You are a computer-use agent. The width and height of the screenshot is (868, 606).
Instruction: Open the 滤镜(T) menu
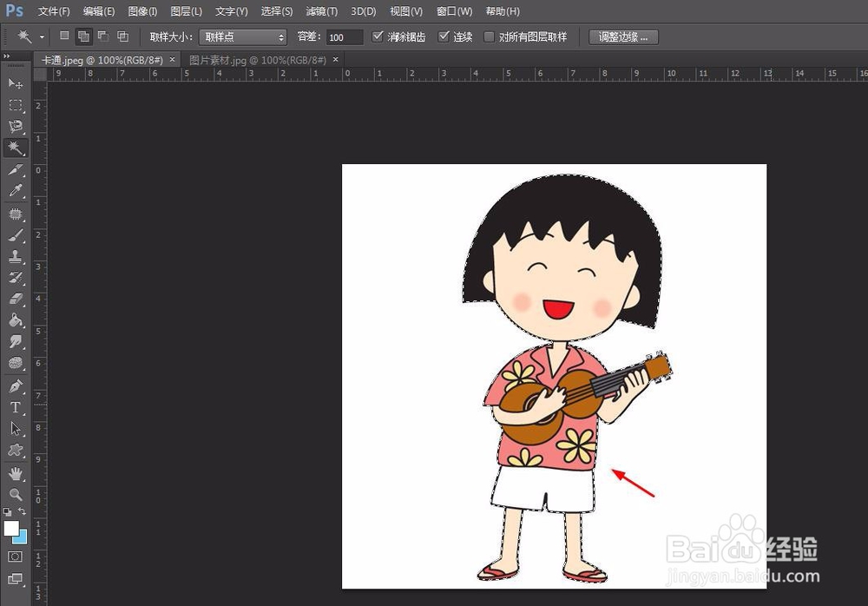pos(322,11)
